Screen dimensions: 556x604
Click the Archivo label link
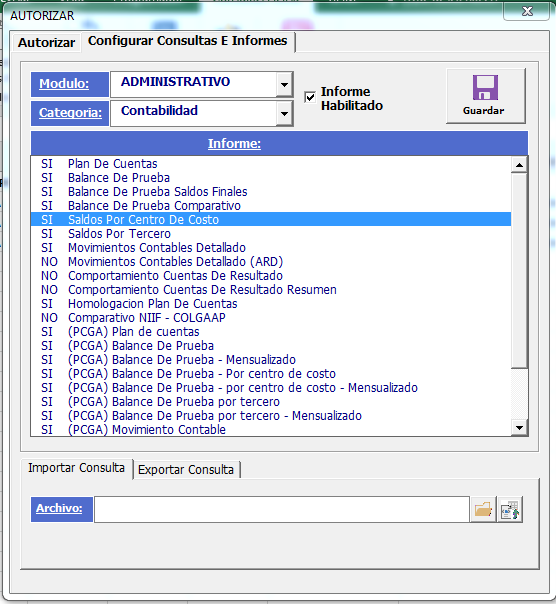[x=59, y=508]
